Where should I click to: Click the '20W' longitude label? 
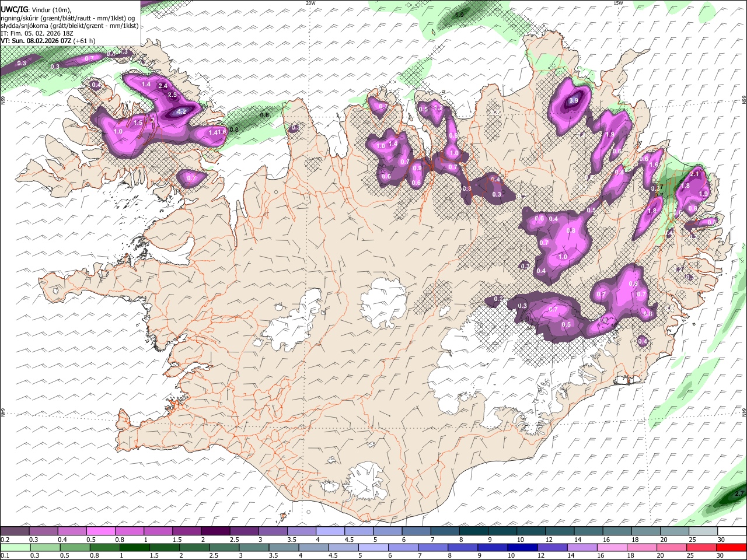click(x=310, y=3)
